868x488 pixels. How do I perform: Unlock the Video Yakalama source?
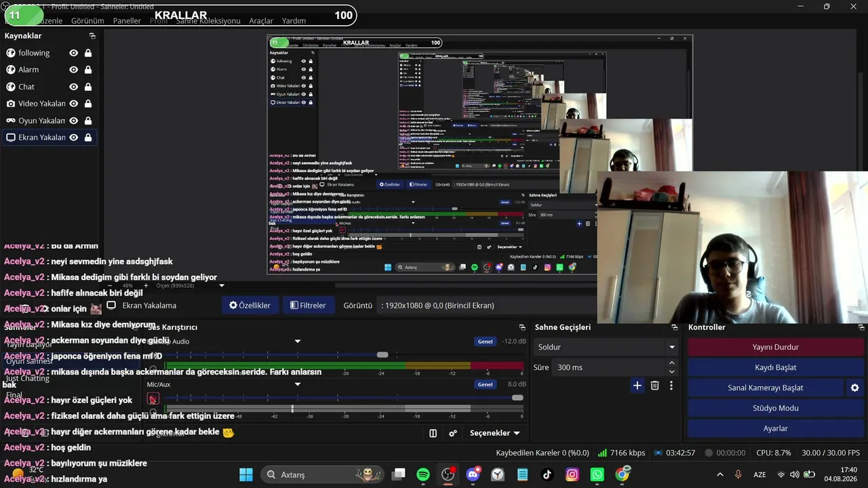click(x=88, y=104)
